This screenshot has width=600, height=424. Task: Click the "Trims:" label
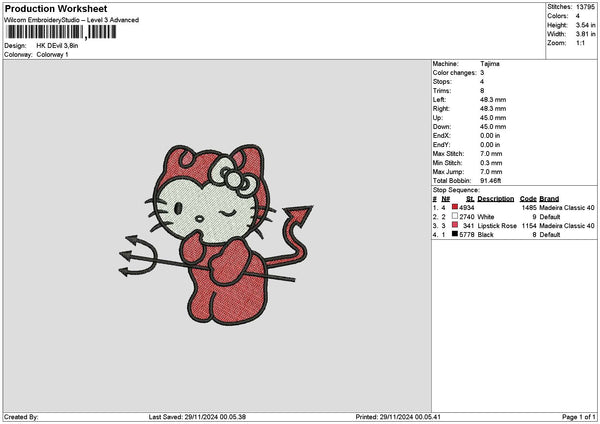[x=442, y=91]
